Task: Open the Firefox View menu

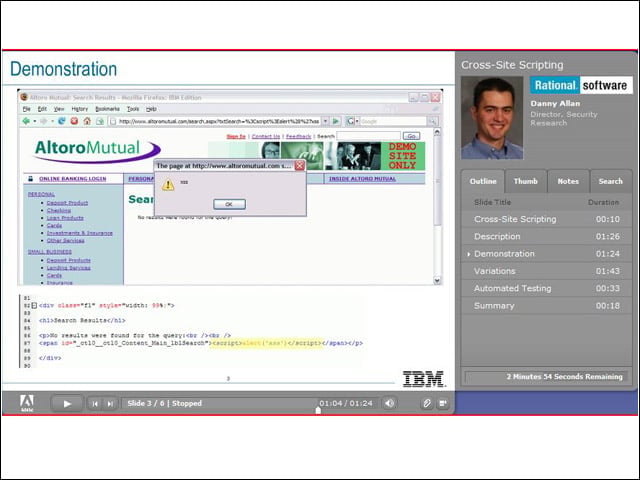Action: point(59,109)
